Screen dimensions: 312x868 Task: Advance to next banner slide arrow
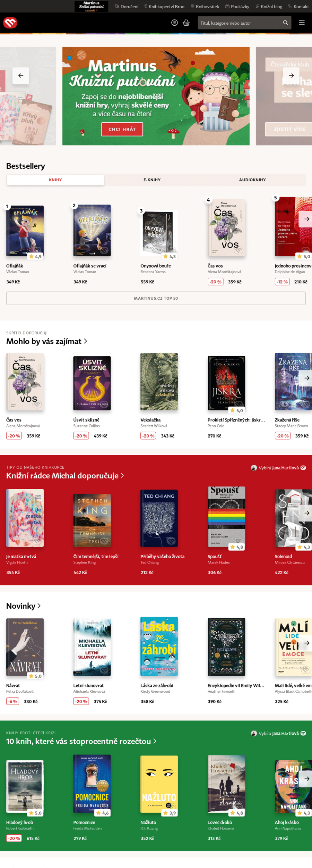click(291, 75)
